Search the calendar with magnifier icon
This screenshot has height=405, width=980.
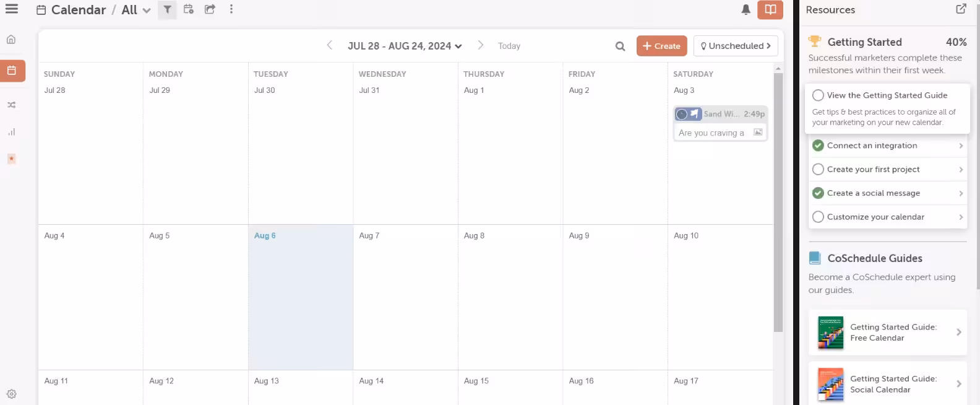[620, 46]
